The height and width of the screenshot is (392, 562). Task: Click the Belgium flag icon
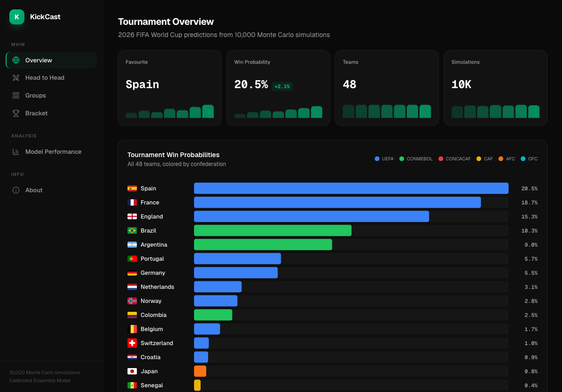[x=132, y=329]
